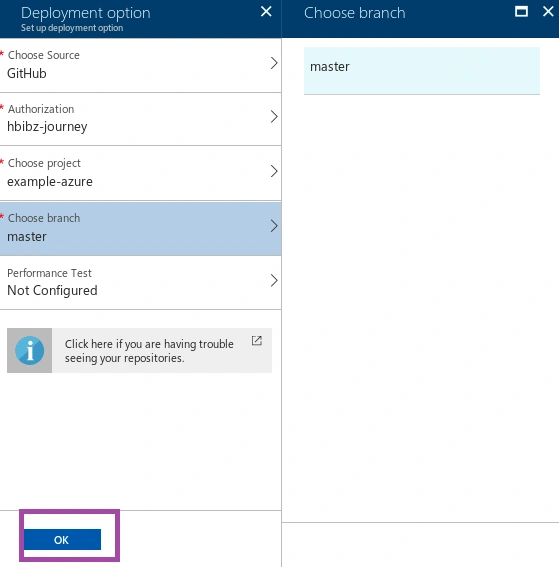Click the Set up deployment option subtitle
This screenshot has height=567, width=559.
[72, 28]
